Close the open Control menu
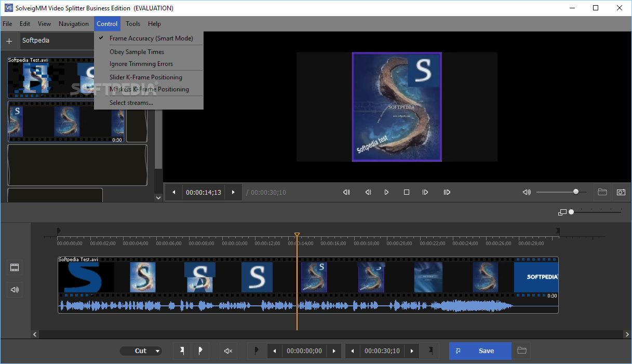This screenshot has width=632, height=364. 107,24
